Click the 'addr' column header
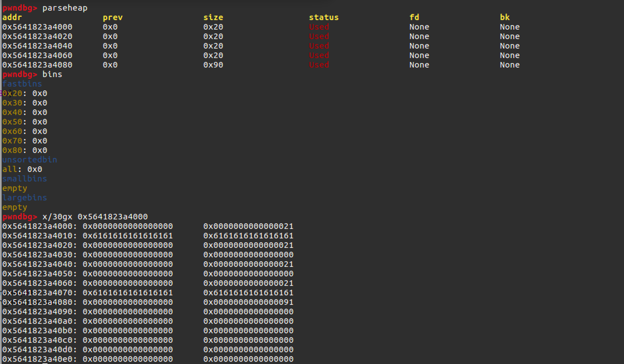624x364 pixels. [x=12, y=17]
